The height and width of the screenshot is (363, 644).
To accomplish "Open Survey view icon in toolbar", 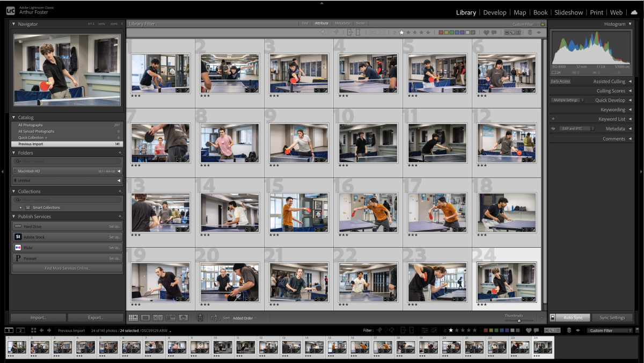I will point(171,318).
